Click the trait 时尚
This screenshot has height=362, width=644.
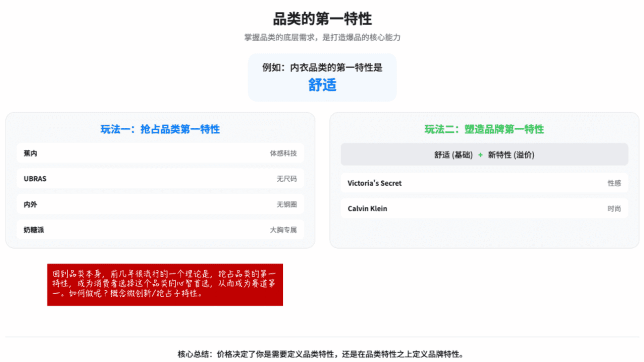(614, 208)
